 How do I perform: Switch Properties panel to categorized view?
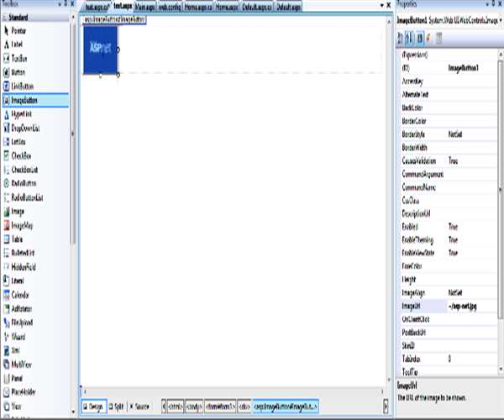[400, 38]
